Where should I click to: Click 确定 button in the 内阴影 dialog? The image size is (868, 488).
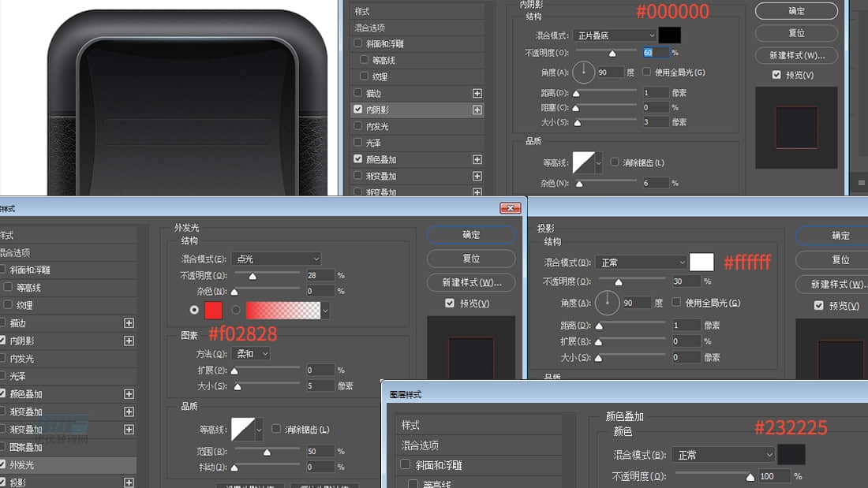coord(796,11)
